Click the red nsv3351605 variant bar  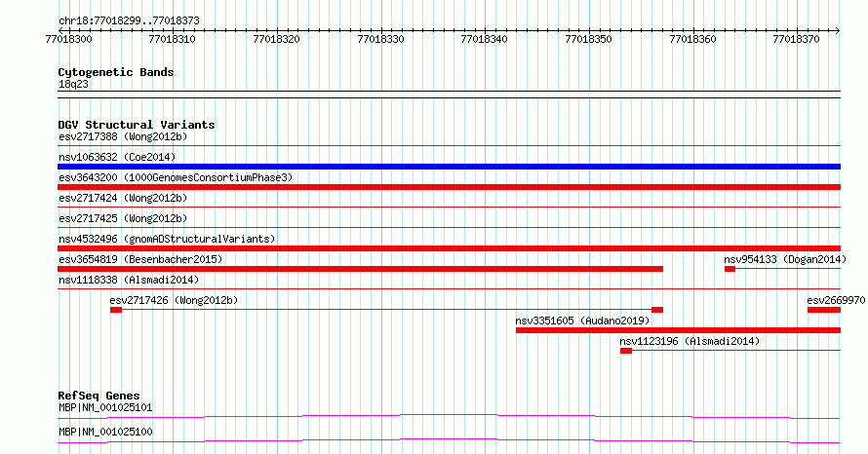tap(678, 330)
